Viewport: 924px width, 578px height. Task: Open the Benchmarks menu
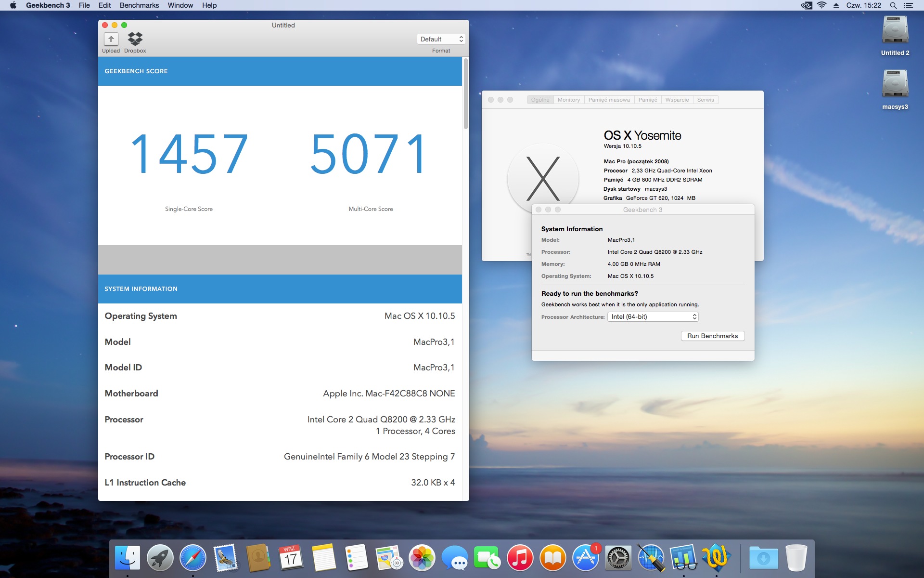point(139,5)
